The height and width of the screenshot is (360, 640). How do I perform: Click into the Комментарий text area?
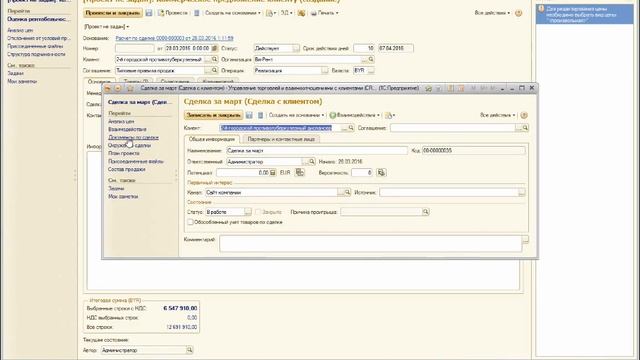[x=371, y=244]
